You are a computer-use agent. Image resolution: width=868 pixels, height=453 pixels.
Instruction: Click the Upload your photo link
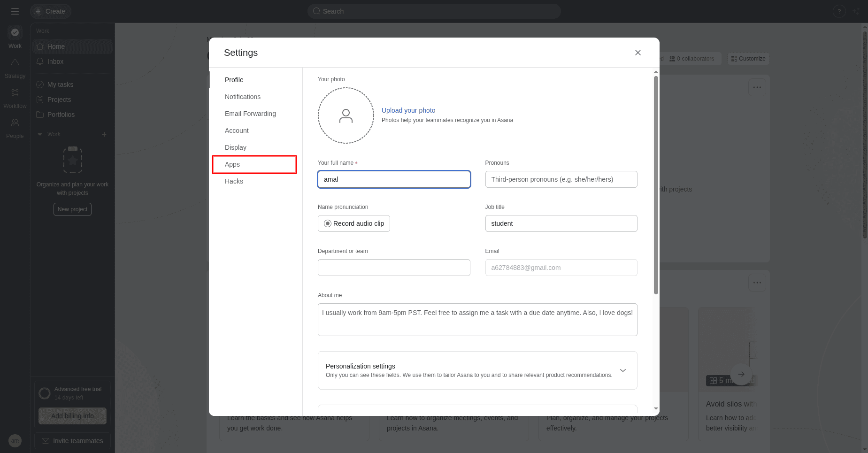pyautogui.click(x=408, y=110)
